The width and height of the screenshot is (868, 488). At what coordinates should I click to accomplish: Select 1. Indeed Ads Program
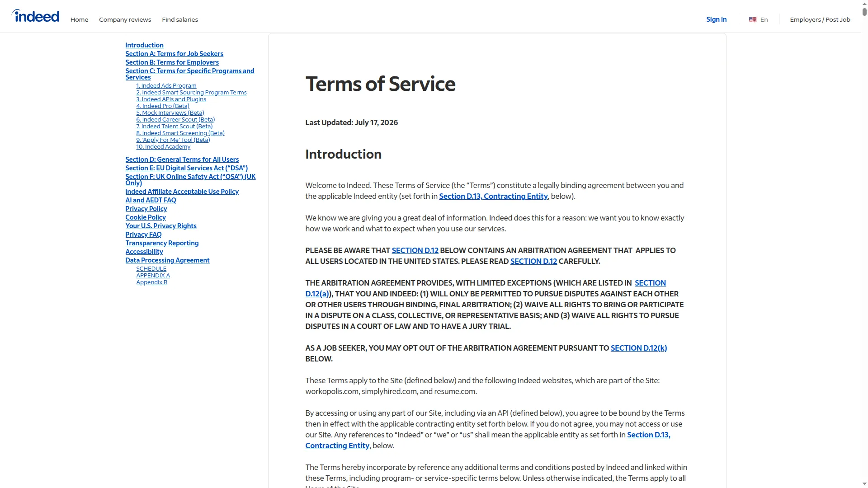click(166, 86)
